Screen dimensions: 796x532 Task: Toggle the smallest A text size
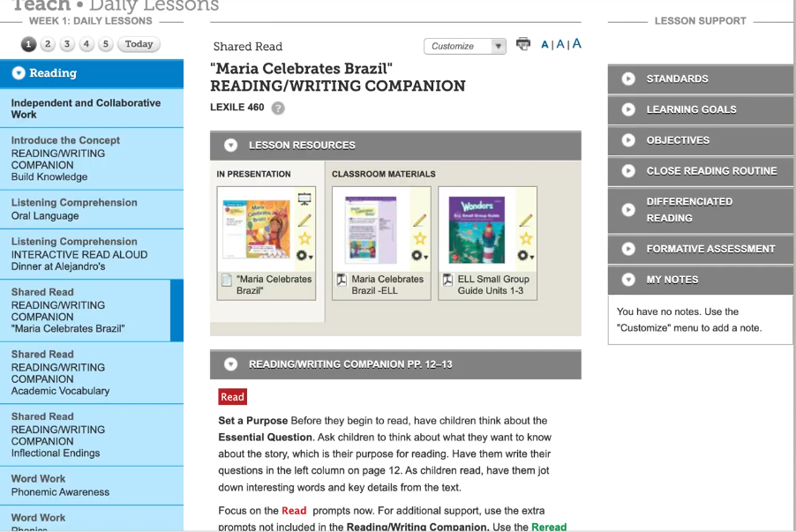tap(544, 44)
